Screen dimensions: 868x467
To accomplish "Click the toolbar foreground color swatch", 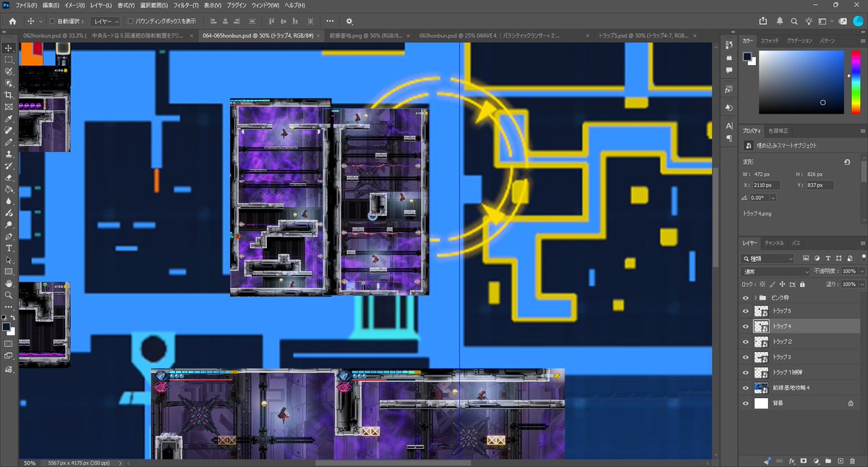I will tap(7, 327).
